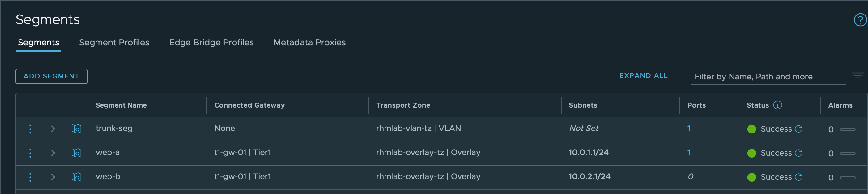Image resolution: width=868 pixels, height=194 pixels.
Task: Open actions menu for web-b row
Action: click(30, 177)
